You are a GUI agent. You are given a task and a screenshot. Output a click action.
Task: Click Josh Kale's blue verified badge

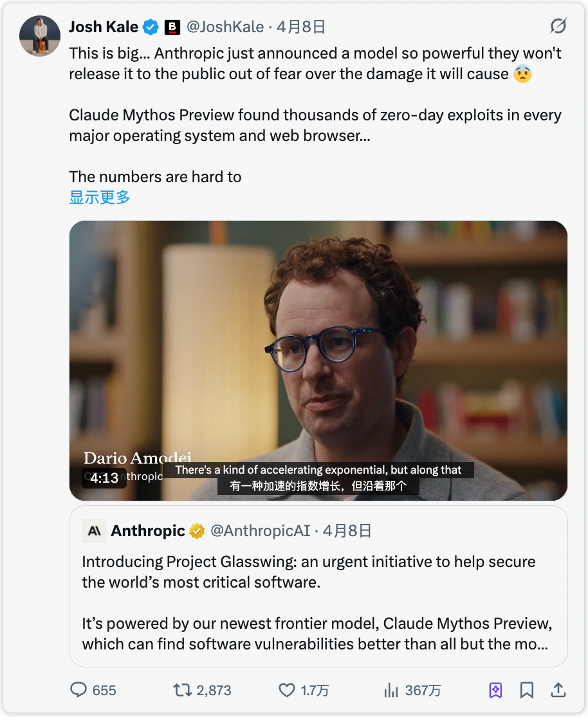151,27
